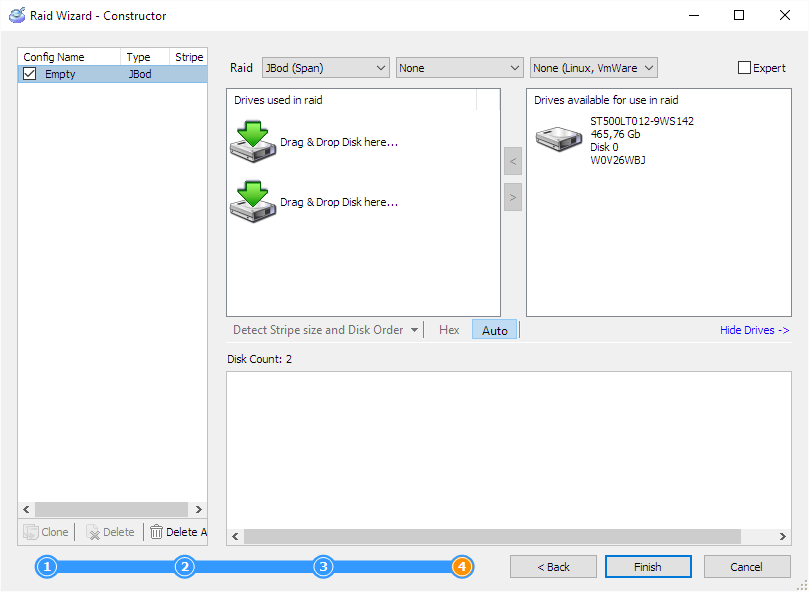Click the 465,76 Gb drive size text
Screen dimensions: 809x592
[615, 134]
